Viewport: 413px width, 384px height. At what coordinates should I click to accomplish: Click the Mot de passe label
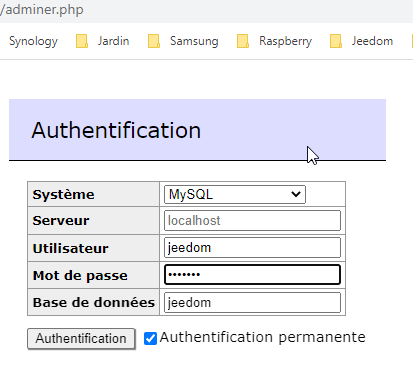click(80, 275)
